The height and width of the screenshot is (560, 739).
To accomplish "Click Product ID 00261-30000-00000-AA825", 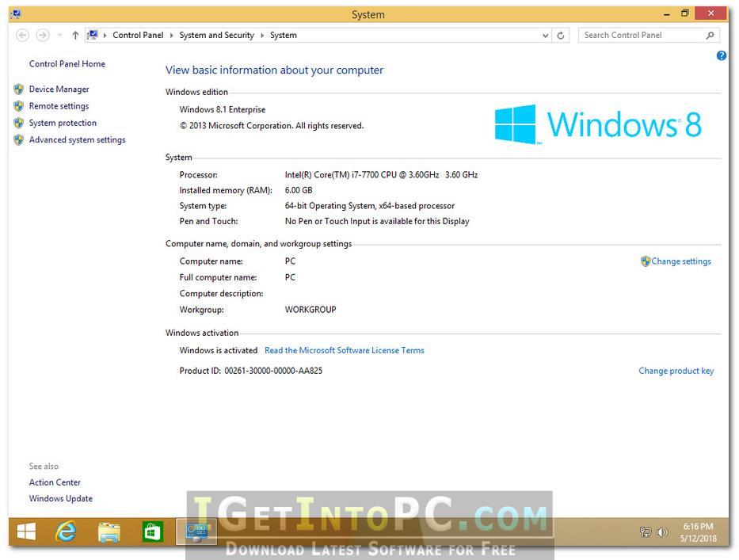I will [x=251, y=371].
